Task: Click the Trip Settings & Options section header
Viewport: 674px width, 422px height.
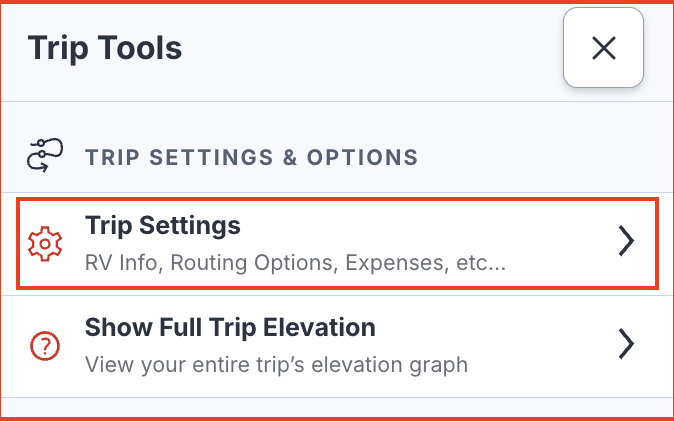Action: click(251, 157)
